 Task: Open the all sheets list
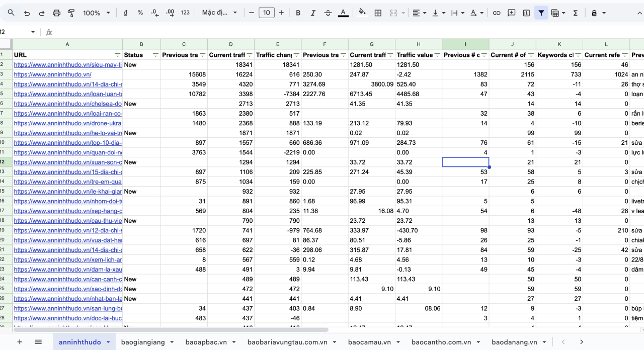coord(38,342)
